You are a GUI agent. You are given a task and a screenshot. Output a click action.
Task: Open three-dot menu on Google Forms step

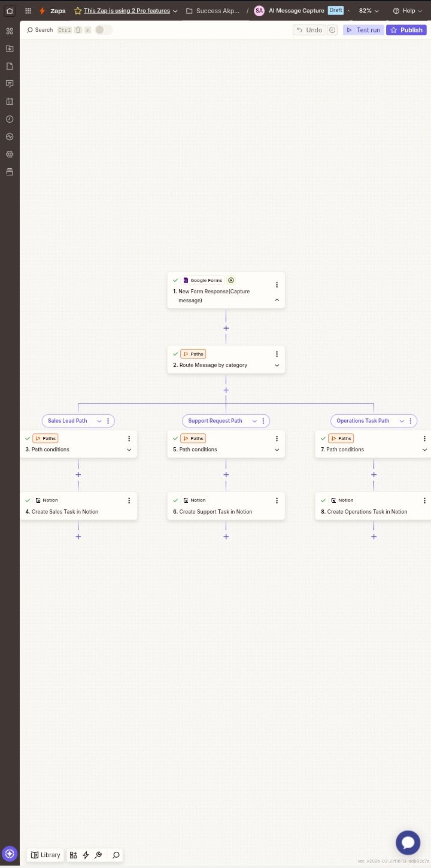coord(277,285)
